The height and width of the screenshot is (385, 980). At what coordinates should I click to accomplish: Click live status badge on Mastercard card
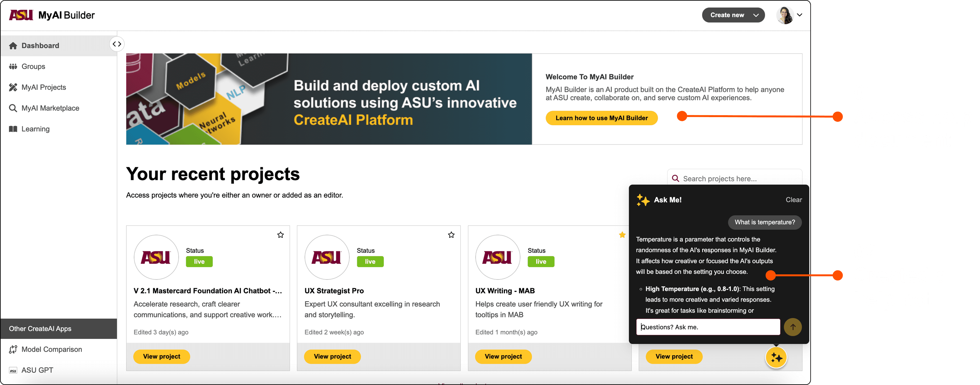pyautogui.click(x=199, y=261)
